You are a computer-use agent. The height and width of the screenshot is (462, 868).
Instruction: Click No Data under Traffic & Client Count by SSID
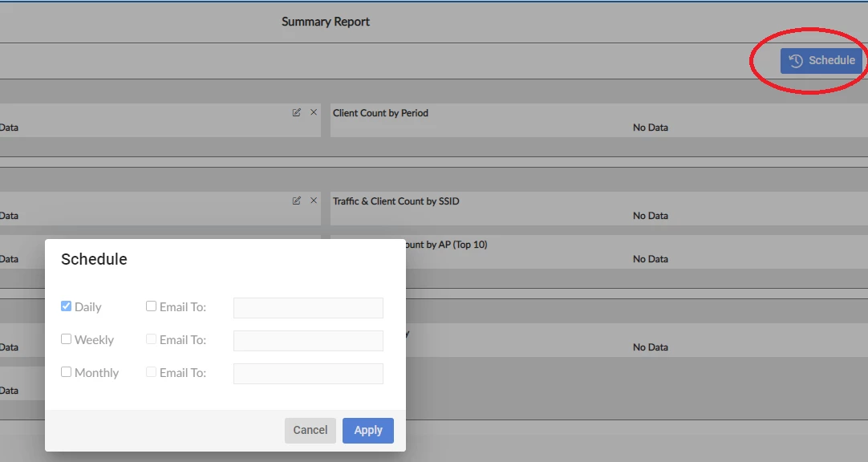(651, 216)
